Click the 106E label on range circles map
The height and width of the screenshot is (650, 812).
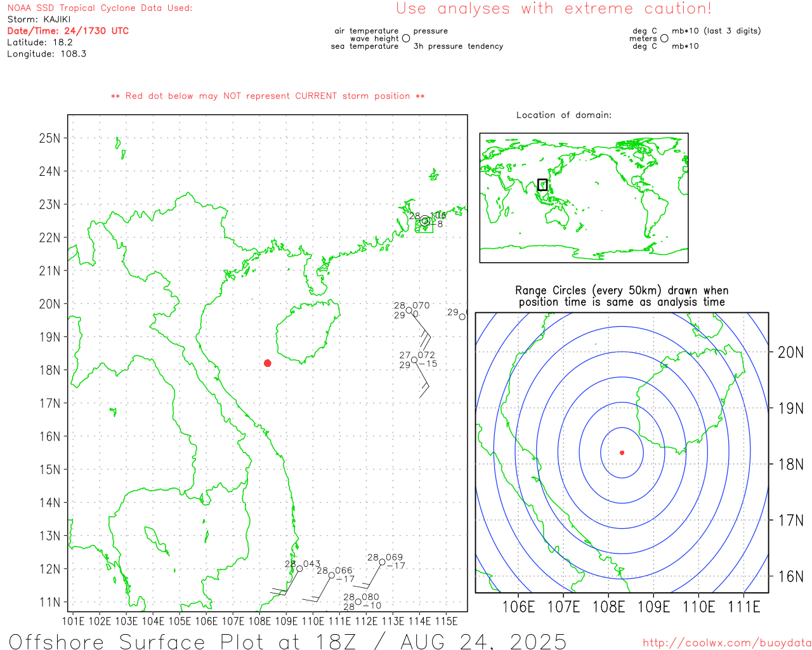click(519, 607)
